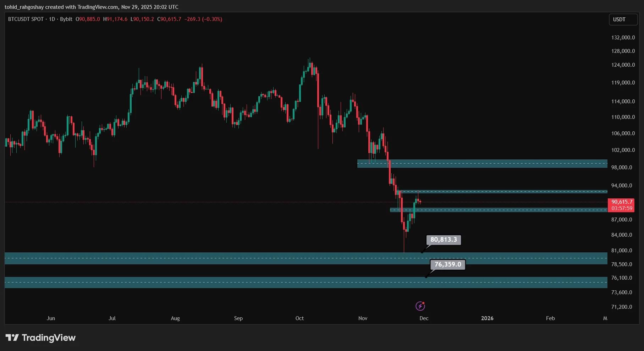Screen dimensions: 644x351
Task: Select the 80,813.3 price callout
Action: 444,240
